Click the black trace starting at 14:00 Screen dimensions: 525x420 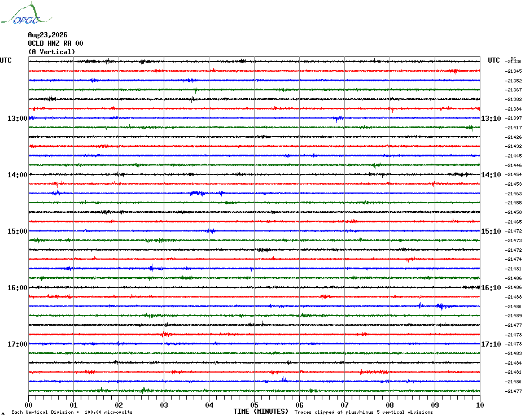pos(254,174)
